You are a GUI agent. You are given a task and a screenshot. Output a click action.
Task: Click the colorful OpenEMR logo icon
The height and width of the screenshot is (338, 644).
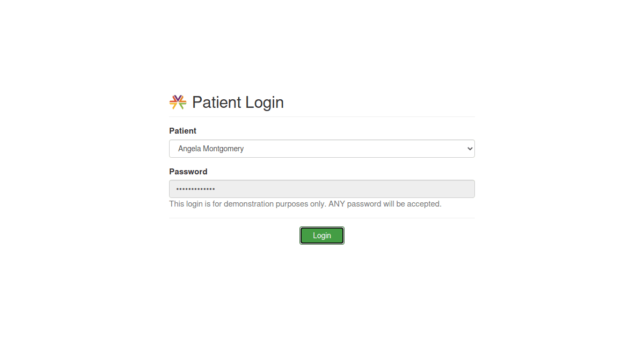click(x=178, y=102)
